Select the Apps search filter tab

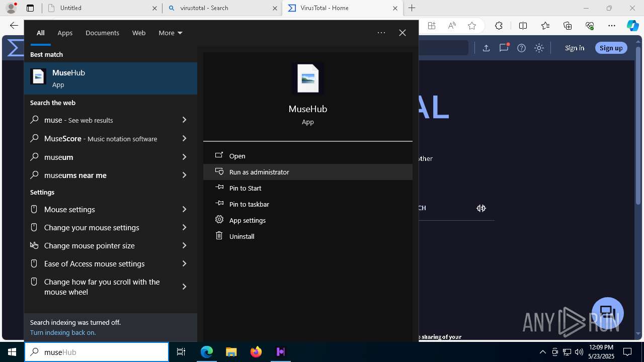[65, 33]
